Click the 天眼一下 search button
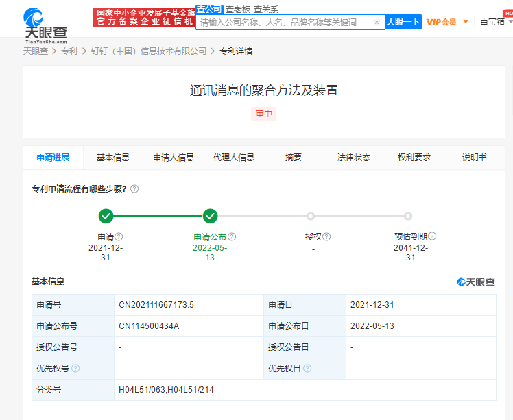The image size is (513, 420). 403,22
